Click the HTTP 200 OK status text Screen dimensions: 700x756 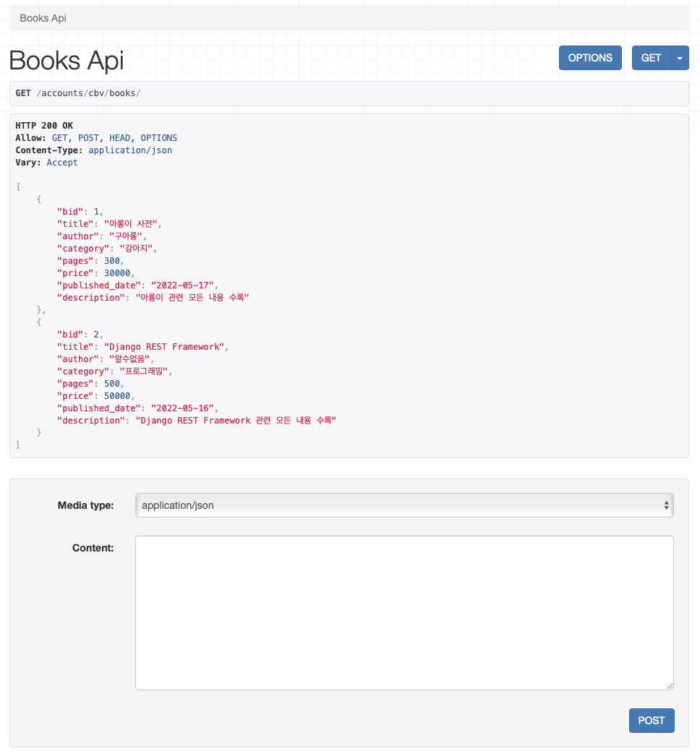pos(44,125)
